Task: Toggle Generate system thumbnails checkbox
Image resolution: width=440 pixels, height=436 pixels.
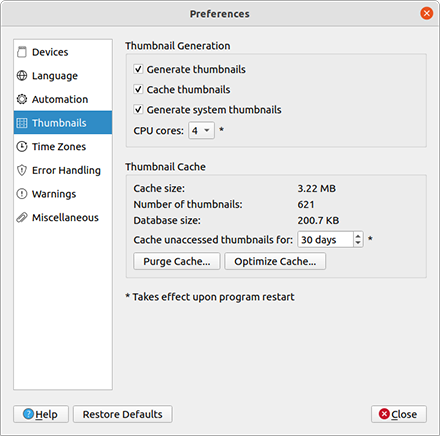Action: (x=138, y=109)
